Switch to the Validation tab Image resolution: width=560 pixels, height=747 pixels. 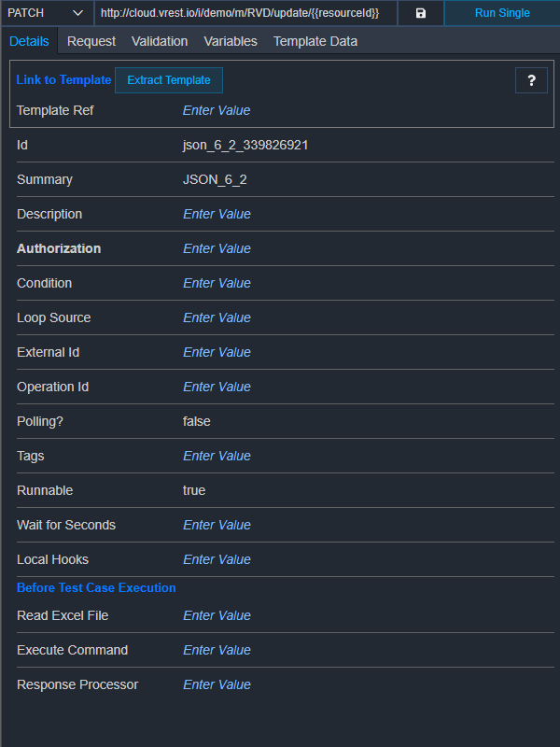[x=160, y=41]
